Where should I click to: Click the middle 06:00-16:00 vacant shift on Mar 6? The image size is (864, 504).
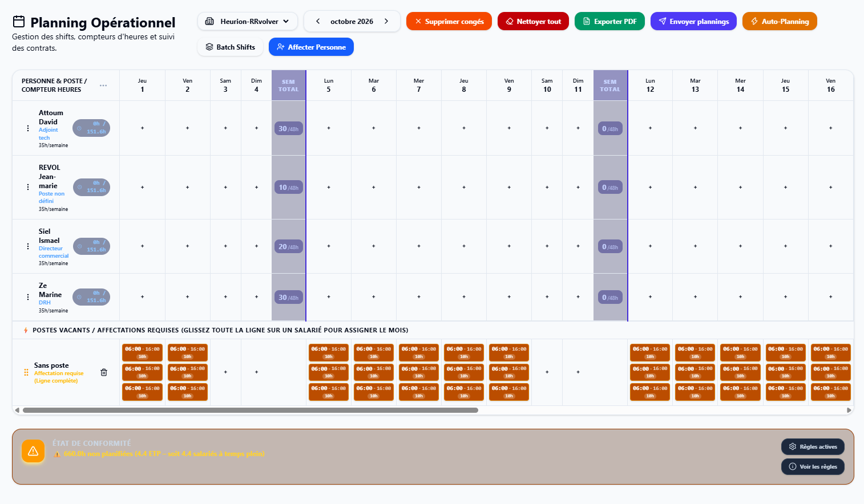click(x=374, y=372)
